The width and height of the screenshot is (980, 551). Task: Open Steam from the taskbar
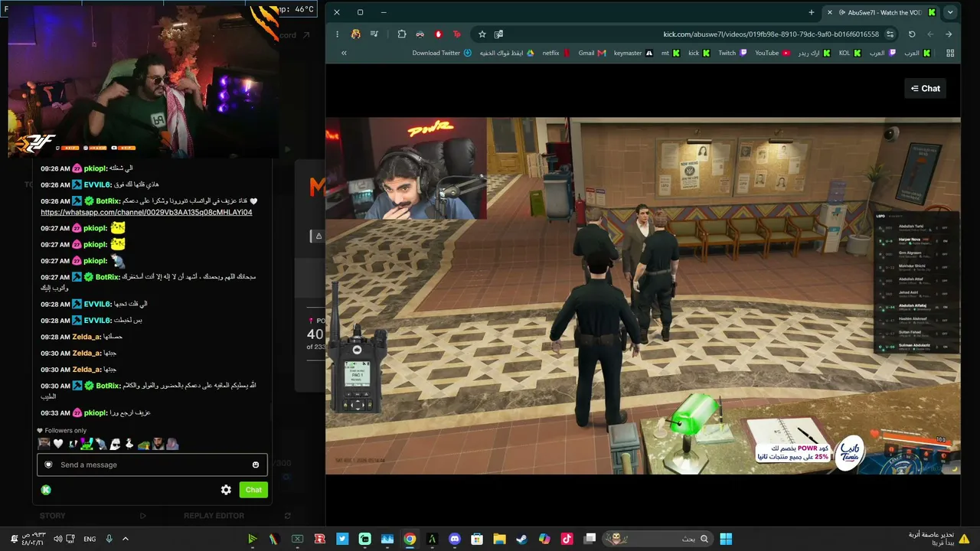point(521,539)
